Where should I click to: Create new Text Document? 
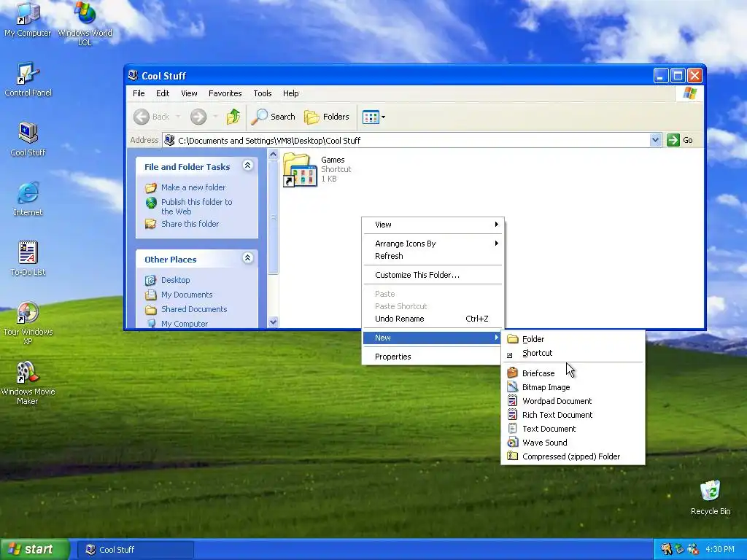[x=573, y=429]
